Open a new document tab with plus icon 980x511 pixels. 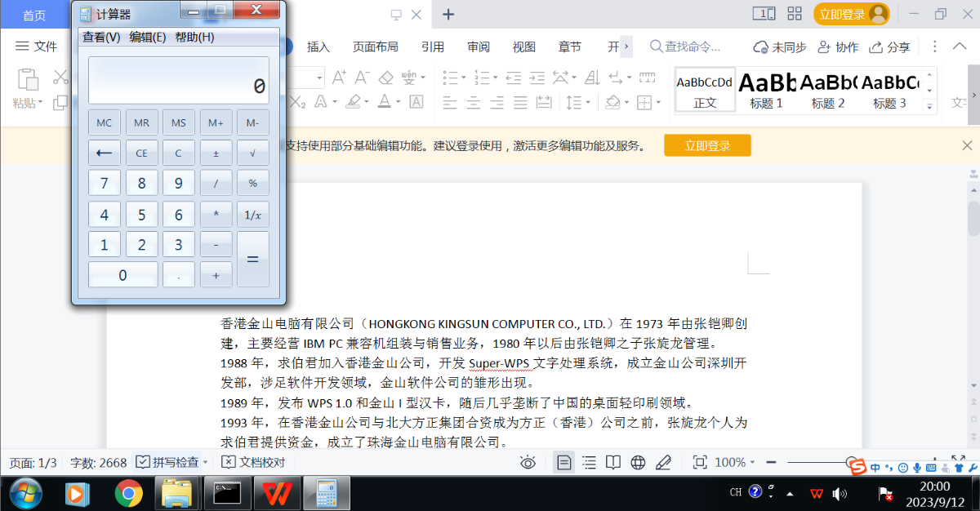pyautogui.click(x=448, y=14)
